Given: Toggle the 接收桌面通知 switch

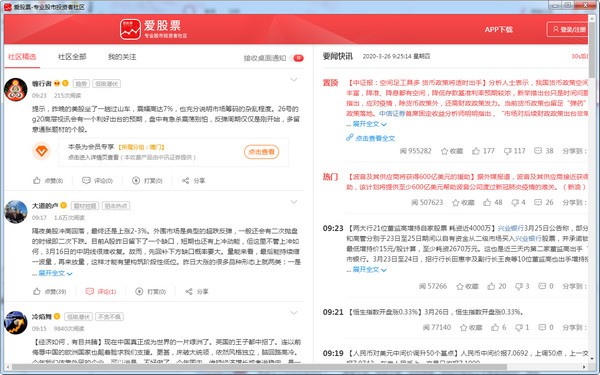Looking at the screenshot, I should point(298,58).
